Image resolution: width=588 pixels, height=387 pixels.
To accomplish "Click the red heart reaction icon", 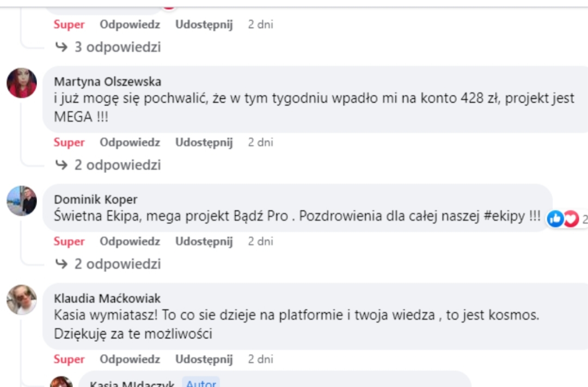I will 571,219.
